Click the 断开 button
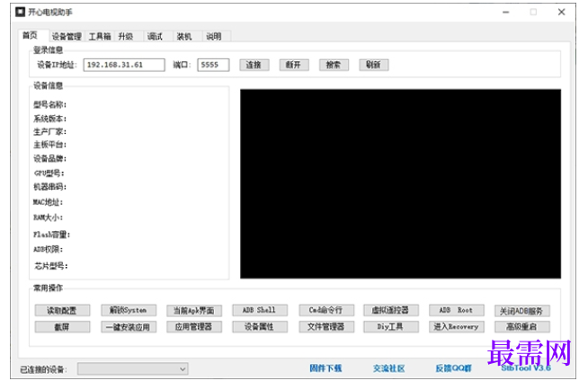 click(294, 65)
